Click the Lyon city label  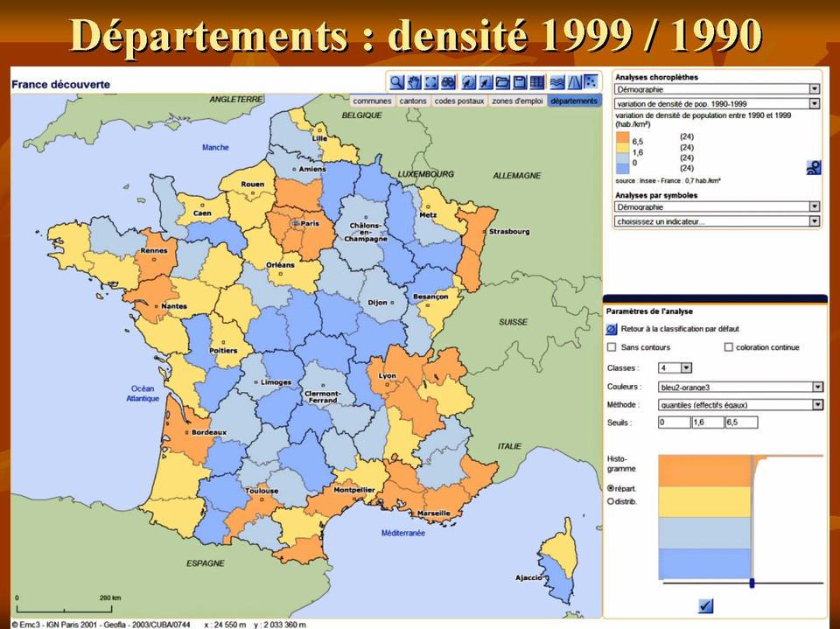pyautogui.click(x=388, y=375)
